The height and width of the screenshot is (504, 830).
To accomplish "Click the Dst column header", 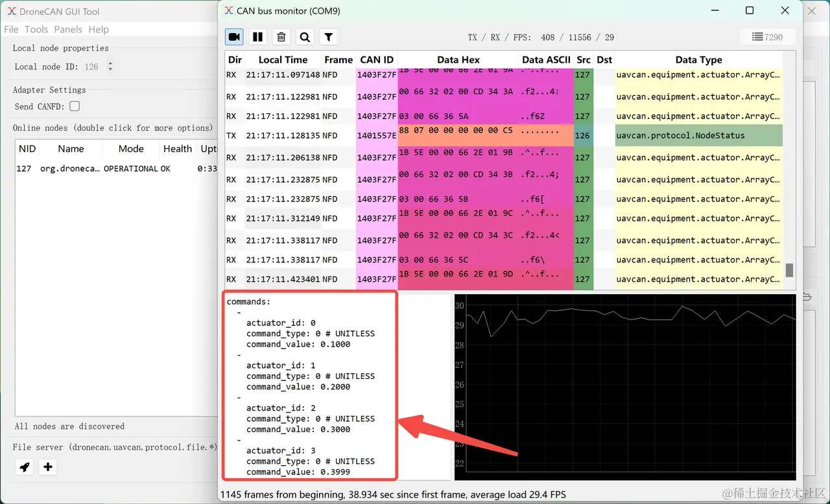I will pyautogui.click(x=604, y=60).
